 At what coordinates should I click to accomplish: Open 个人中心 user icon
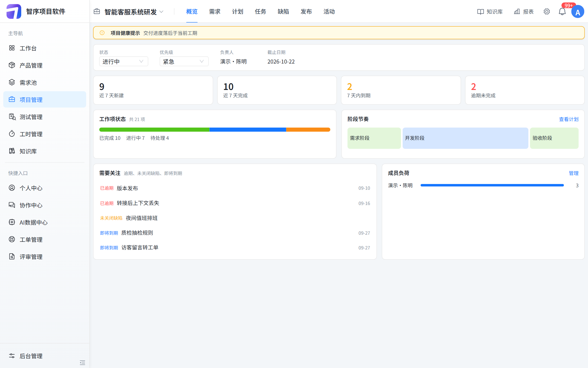(12, 188)
